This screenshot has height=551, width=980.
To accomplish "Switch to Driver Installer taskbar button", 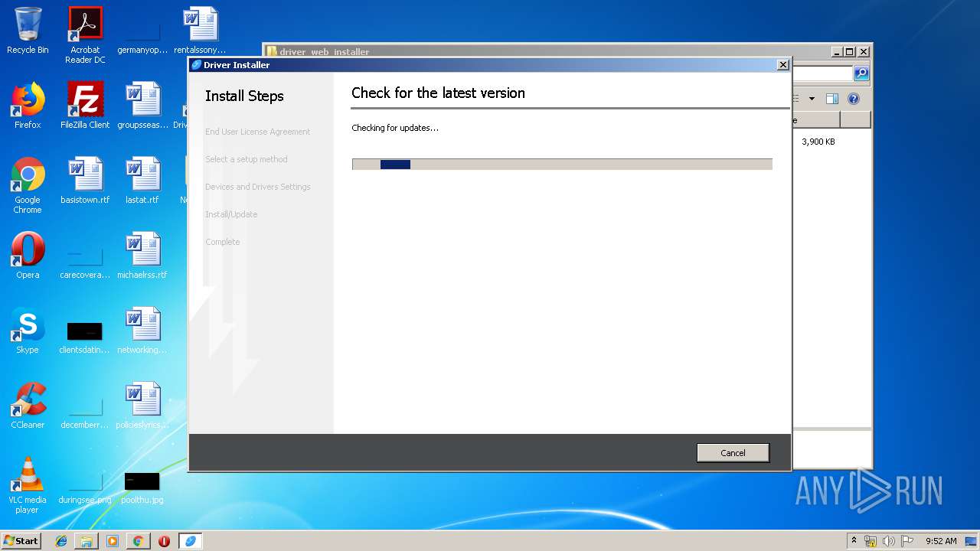I will 190,541.
